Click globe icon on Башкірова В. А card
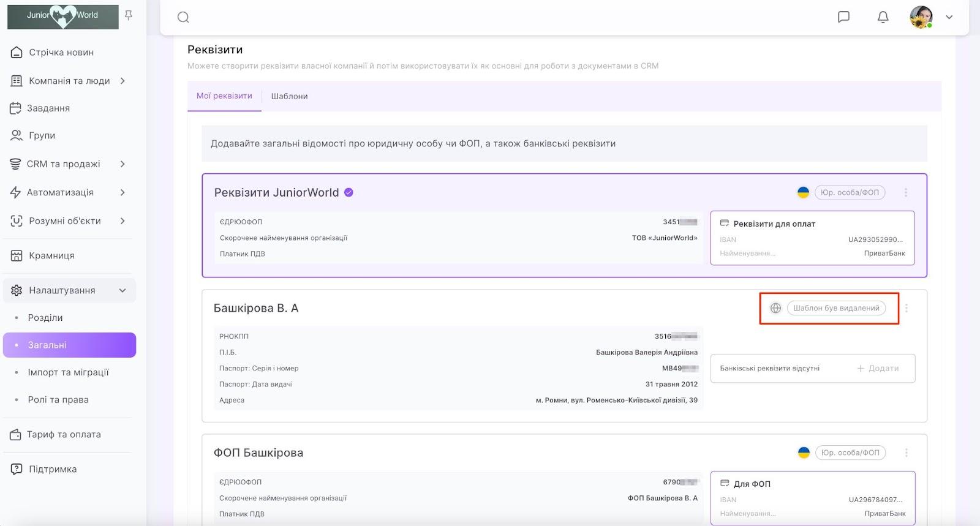The width and height of the screenshot is (980, 526). point(775,308)
